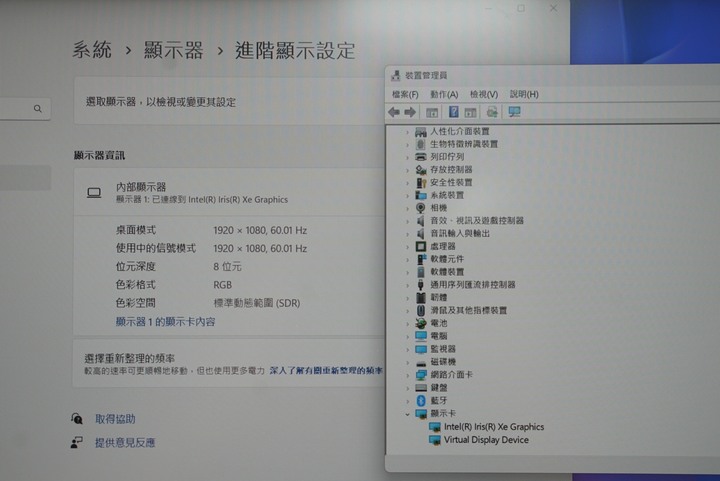Expand the 生物特徵辨識裝置 category
Screen dimensions: 720x481
(x=407, y=145)
